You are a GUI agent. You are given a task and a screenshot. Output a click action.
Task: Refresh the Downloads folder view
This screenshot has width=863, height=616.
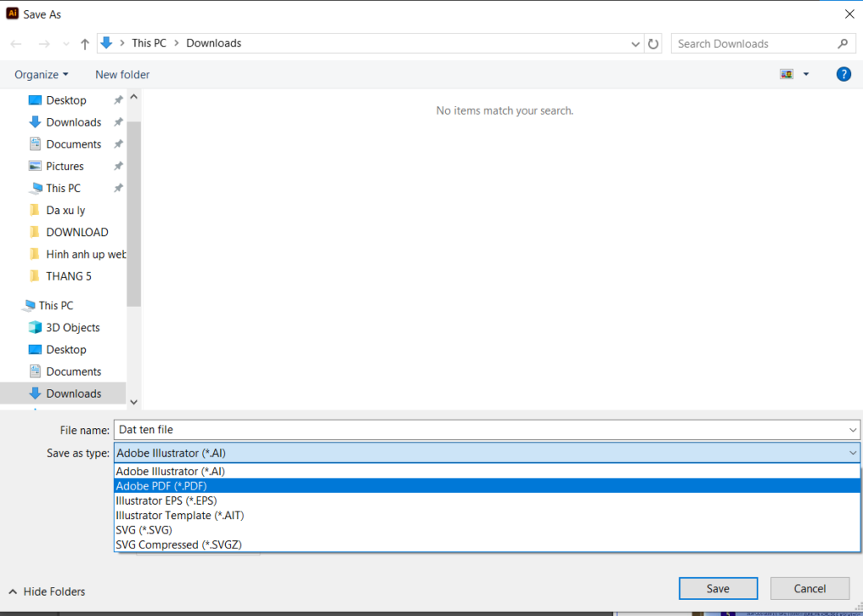(653, 44)
